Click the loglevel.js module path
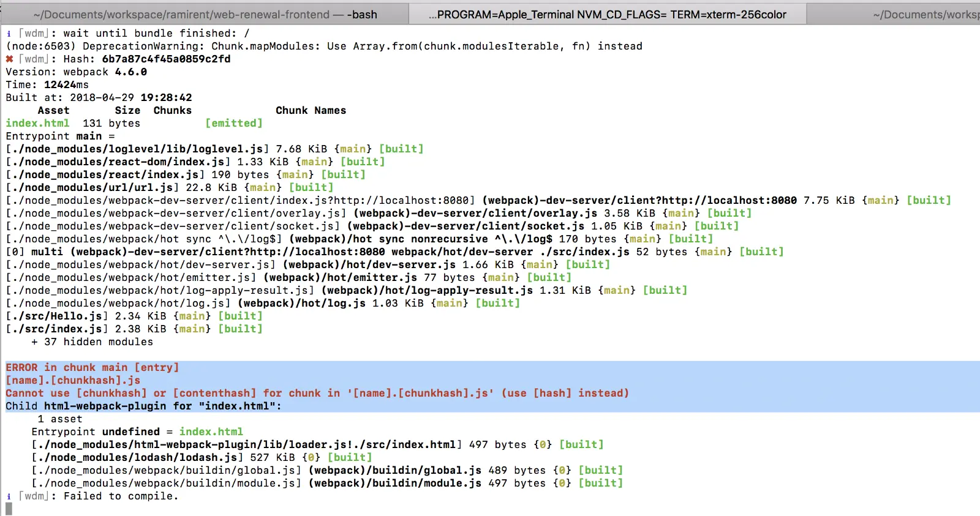The height and width of the screenshot is (516, 980). 137,149
